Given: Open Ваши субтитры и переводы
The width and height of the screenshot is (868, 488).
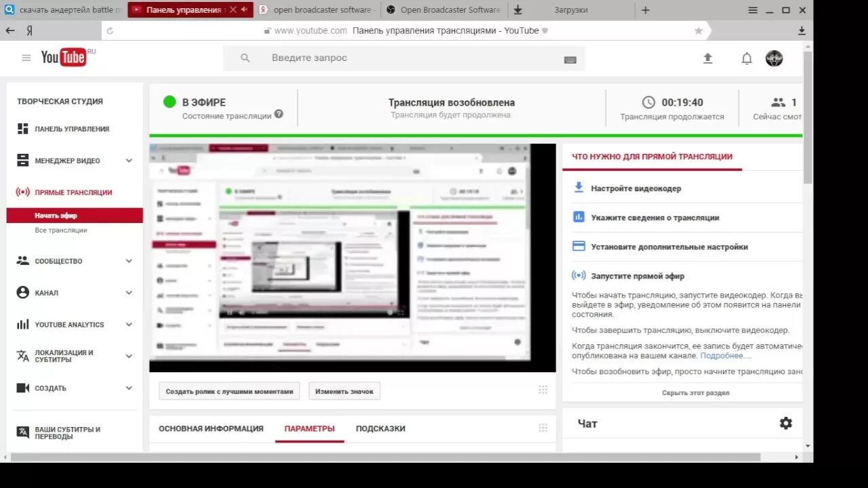Looking at the screenshot, I should (x=68, y=433).
